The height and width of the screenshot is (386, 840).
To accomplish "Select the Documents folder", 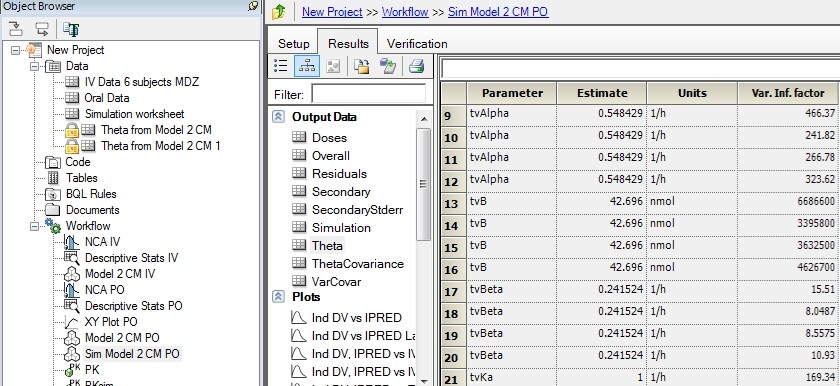I will (92, 210).
